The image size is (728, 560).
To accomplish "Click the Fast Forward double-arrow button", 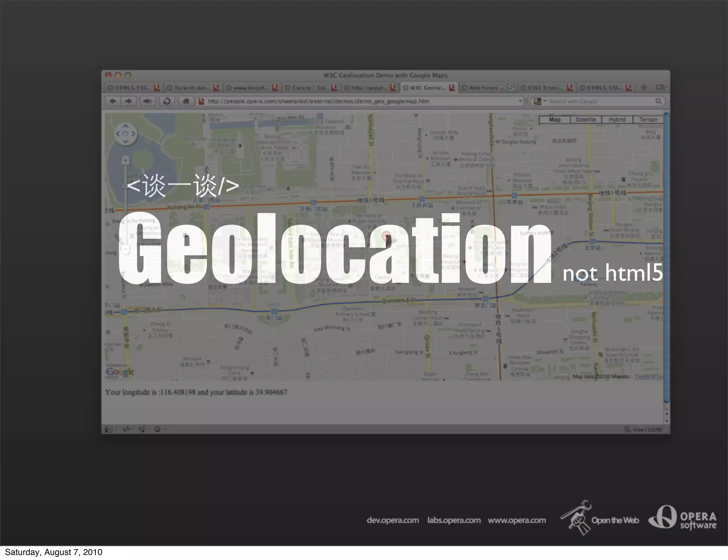I will pyautogui.click(x=147, y=101).
